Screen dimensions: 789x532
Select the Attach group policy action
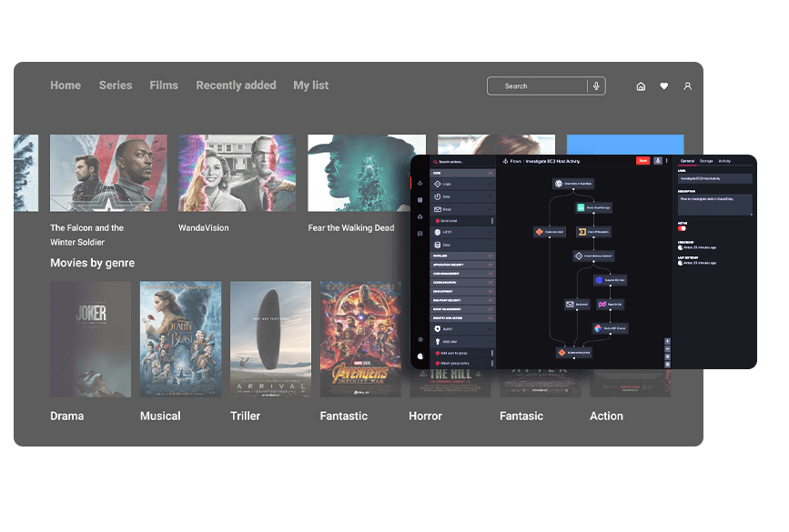point(460,363)
